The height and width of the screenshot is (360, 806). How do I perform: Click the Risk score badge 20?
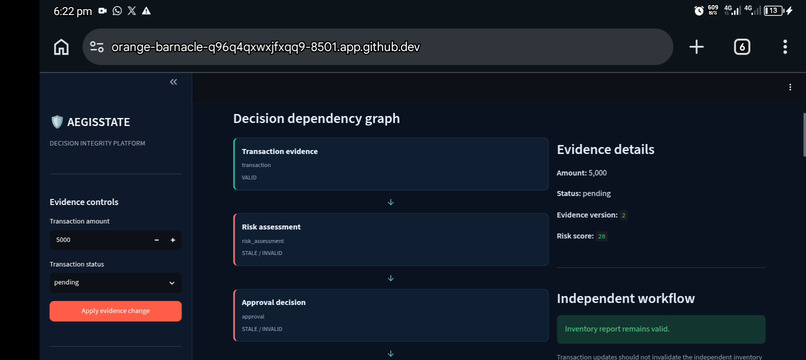pyautogui.click(x=602, y=237)
